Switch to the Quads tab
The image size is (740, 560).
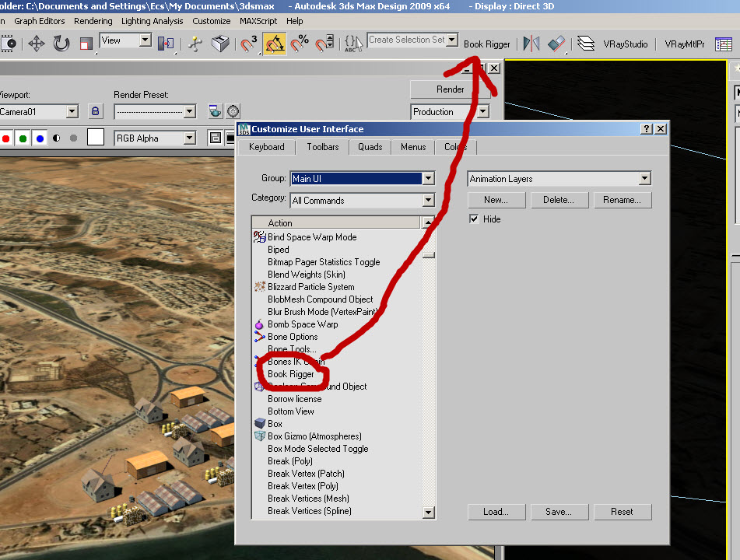370,147
